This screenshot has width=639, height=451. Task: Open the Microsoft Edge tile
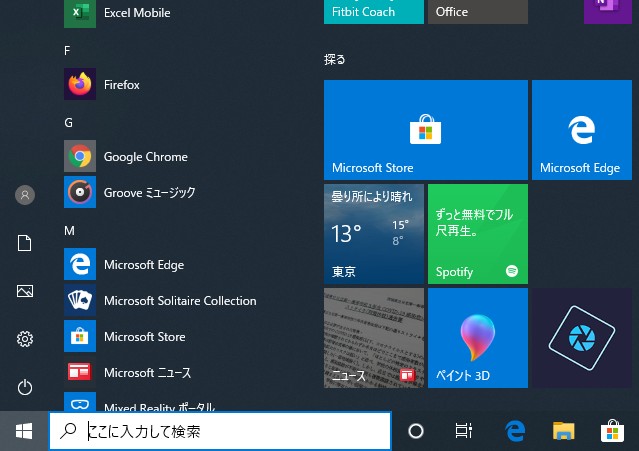[580, 130]
